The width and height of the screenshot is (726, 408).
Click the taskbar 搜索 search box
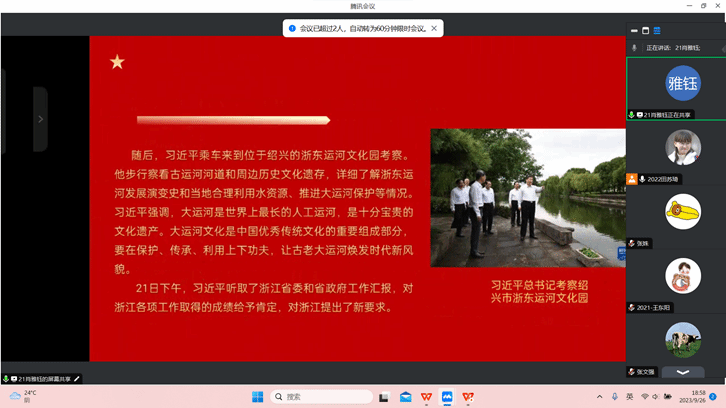coord(312,397)
